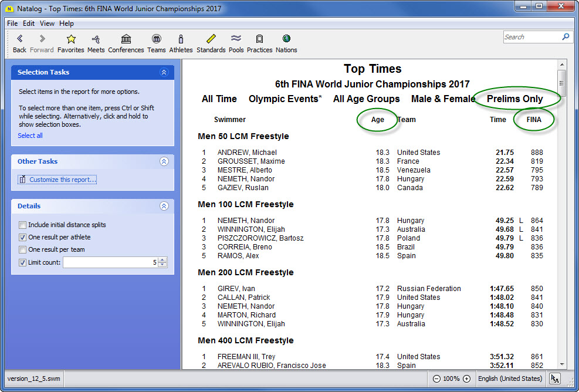The height and width of the screenshot is (392, 579).
Task: Open the Athletes list icon
Action: [181, 39]
